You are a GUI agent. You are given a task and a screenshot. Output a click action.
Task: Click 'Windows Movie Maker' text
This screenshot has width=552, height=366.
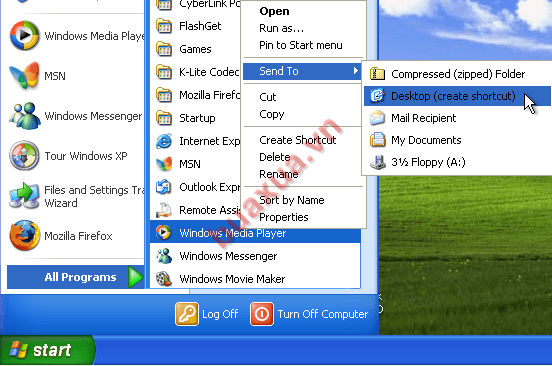coord(232,279)
